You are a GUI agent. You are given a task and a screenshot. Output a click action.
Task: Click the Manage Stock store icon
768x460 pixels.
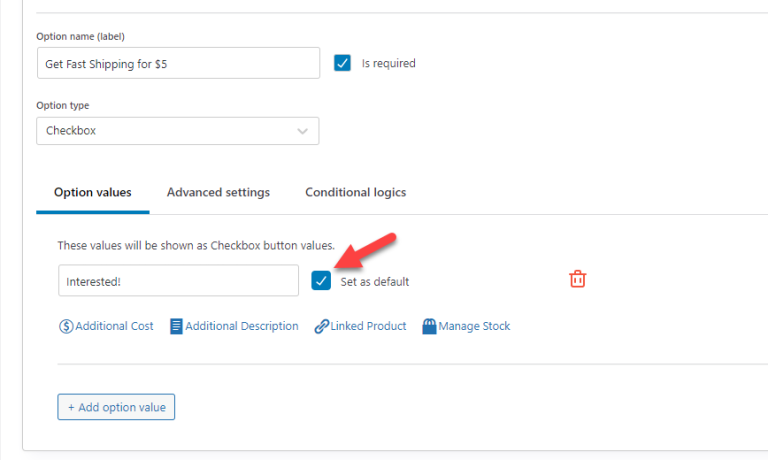429,326
